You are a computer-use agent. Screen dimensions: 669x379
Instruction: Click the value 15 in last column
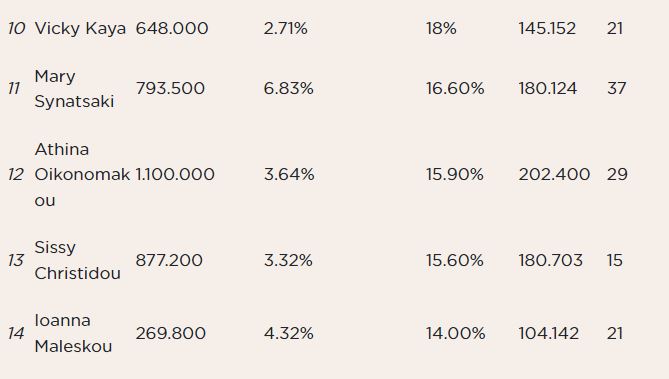point(614,260)
